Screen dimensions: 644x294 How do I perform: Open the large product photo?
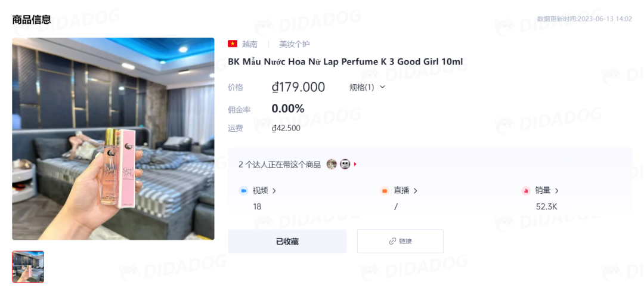tap(113, 139)
